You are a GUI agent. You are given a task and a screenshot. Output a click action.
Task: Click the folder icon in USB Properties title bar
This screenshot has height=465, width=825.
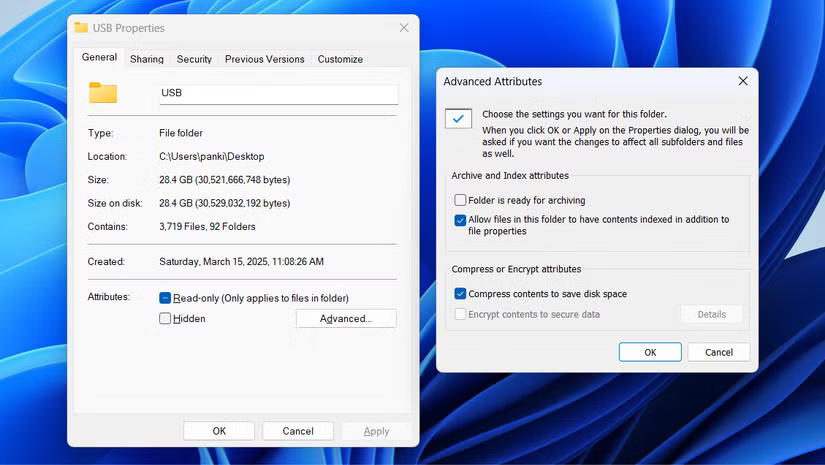click(x=82, y=28)
